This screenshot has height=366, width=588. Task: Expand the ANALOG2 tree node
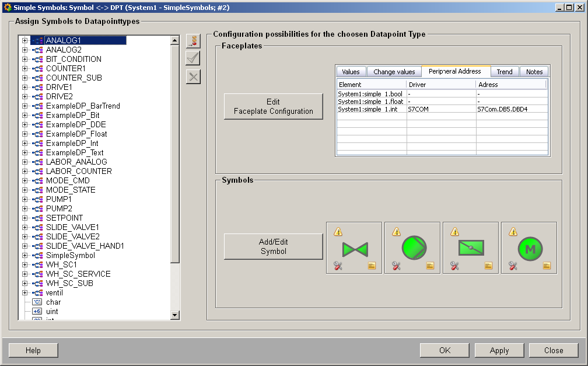[24, 50]
